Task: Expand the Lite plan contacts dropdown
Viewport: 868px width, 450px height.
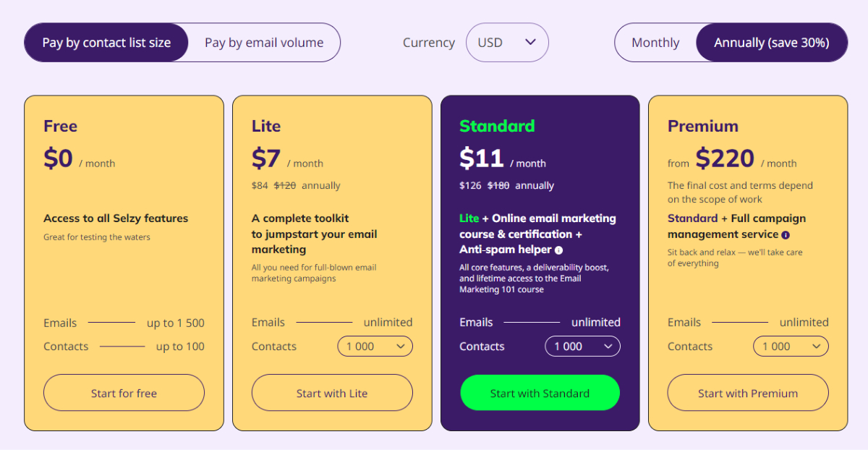Action: [x=375, y=347]
